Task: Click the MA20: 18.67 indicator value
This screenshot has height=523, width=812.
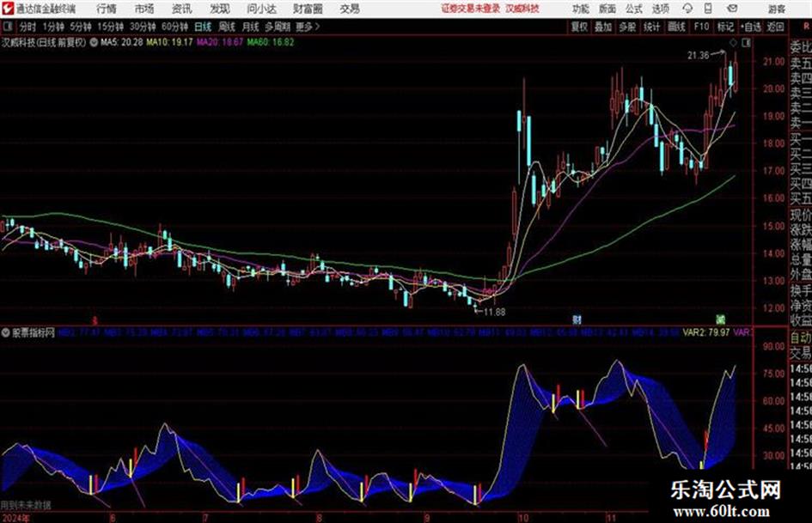Action: click(x=219, y=42)
